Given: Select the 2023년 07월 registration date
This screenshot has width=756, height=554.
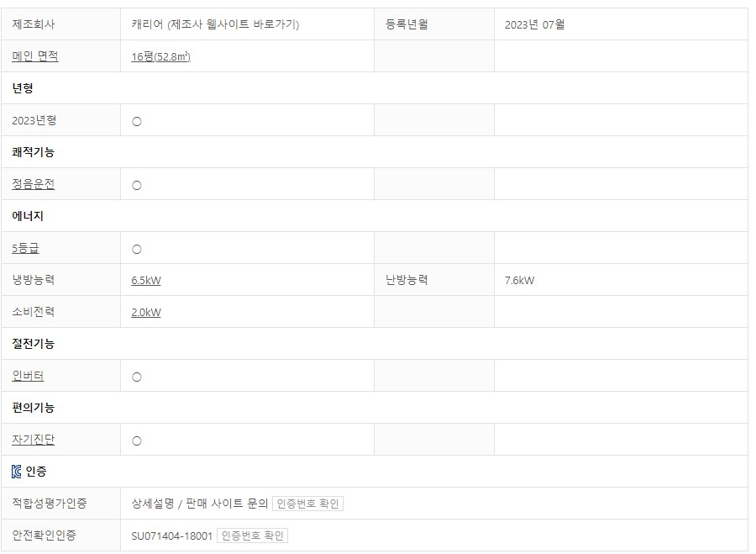Looking at the screenshot, I should (535, 24).
